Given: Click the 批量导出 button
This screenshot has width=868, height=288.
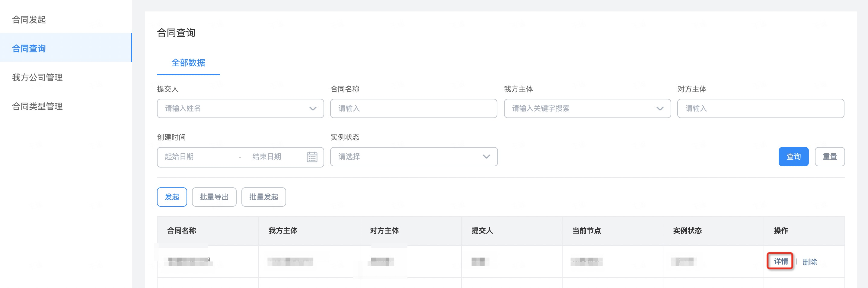Looking at the screenshot, I should [x=214, y=197].
